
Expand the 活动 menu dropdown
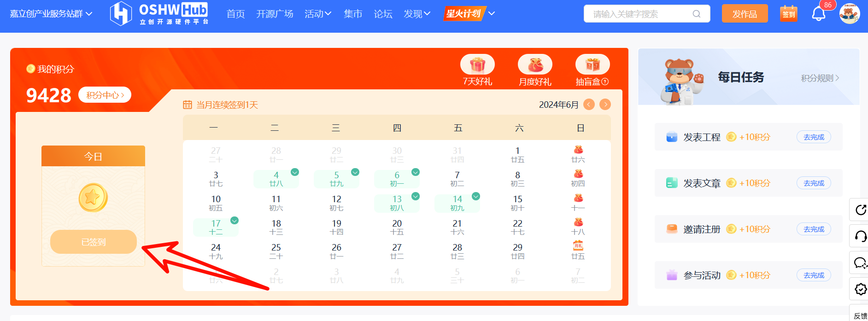click(318, 14)
